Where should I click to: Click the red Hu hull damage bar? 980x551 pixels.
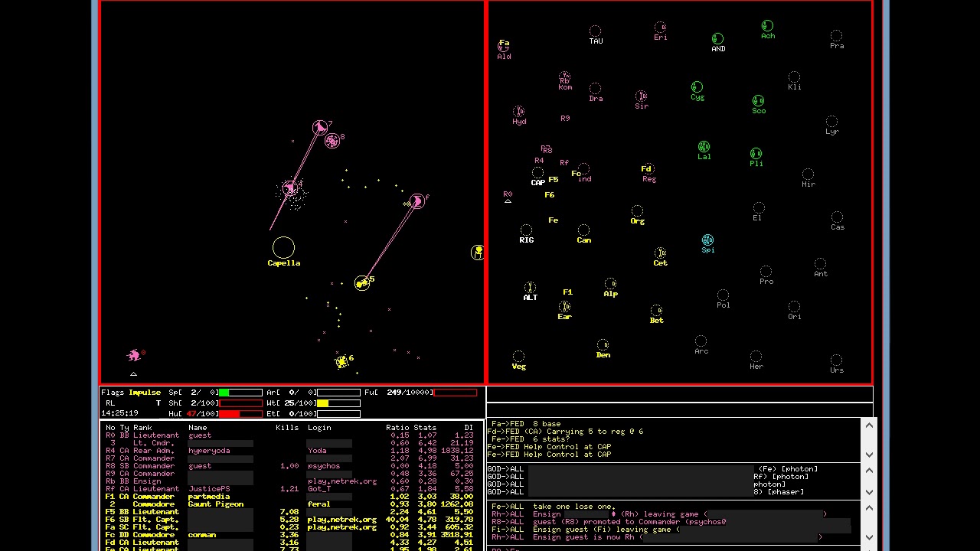click(240, 414)
